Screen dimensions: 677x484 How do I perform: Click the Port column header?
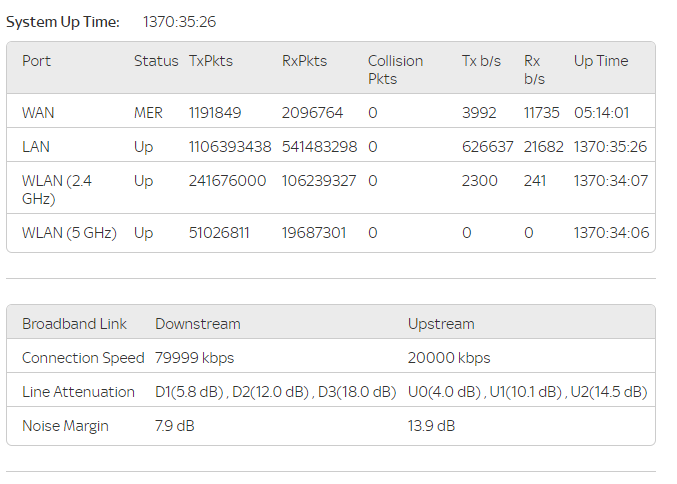(x=36, y=61)
